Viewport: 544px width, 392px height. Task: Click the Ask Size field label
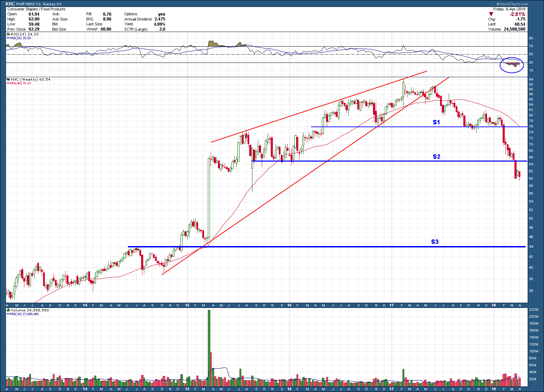60,19
